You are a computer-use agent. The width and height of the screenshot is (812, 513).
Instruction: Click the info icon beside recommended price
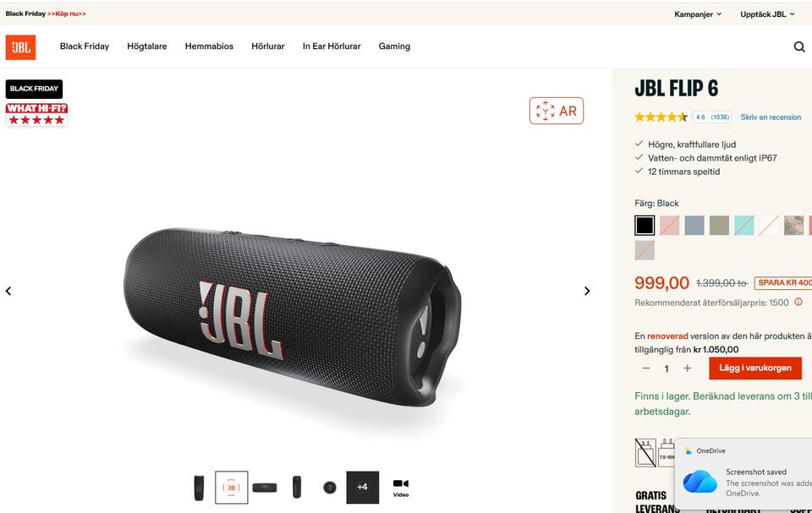pos(798,302)
